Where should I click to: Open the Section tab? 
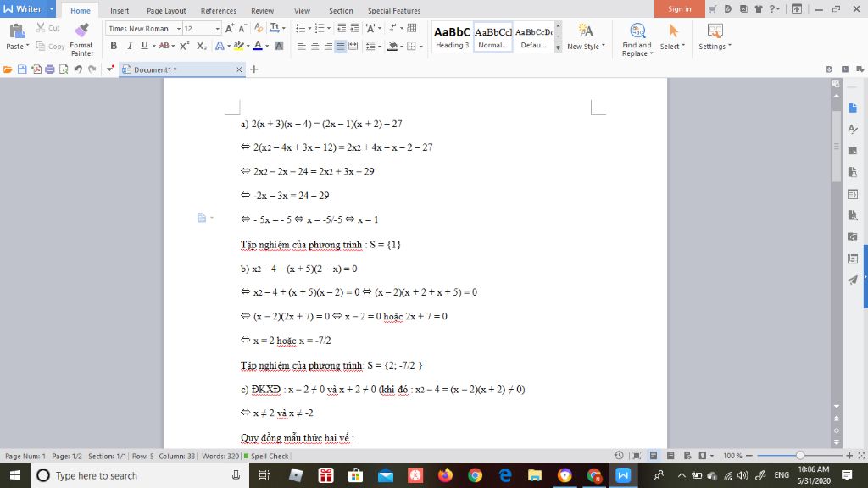pyautogui.click(x=341, y=10)
